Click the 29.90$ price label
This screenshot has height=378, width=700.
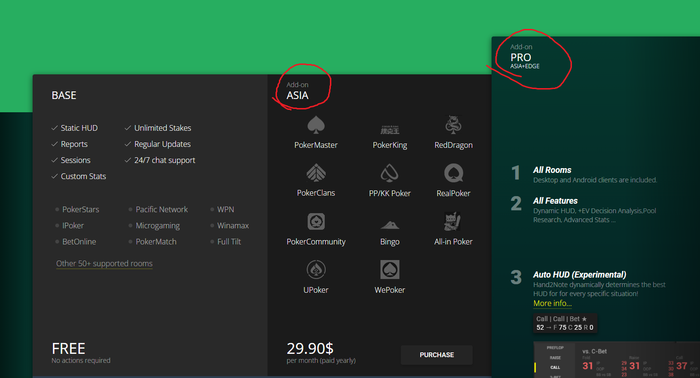click(x=310, y=348)
